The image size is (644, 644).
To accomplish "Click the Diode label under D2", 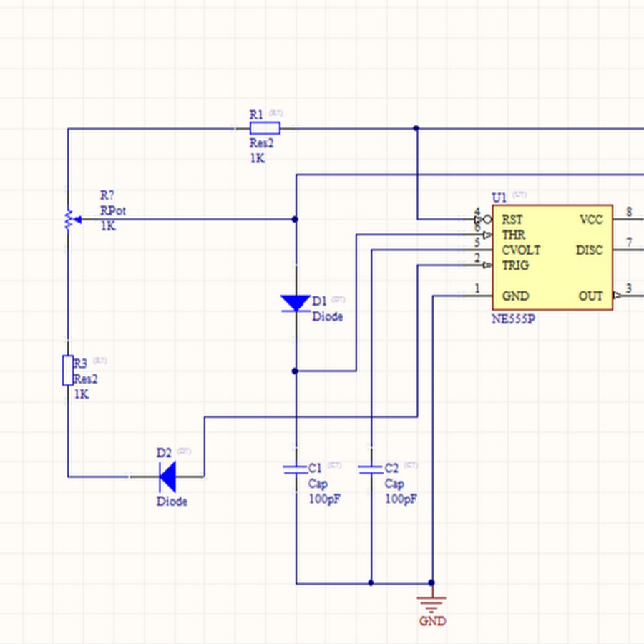I will 172,502.
